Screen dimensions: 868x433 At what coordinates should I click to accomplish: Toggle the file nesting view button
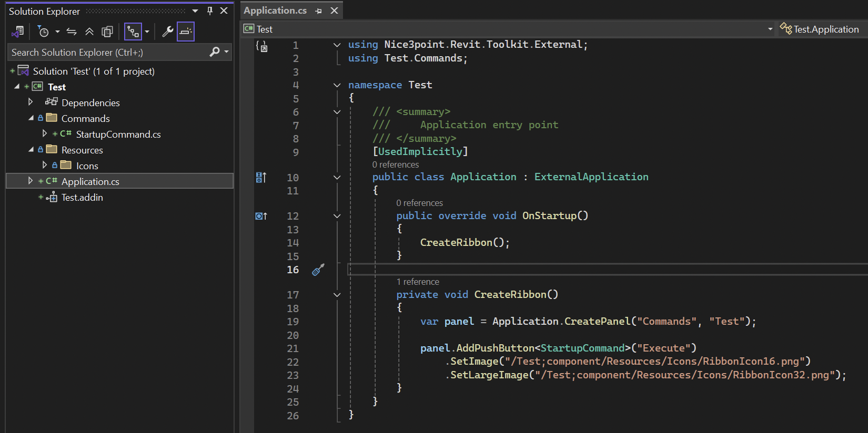tap(133, 32)
